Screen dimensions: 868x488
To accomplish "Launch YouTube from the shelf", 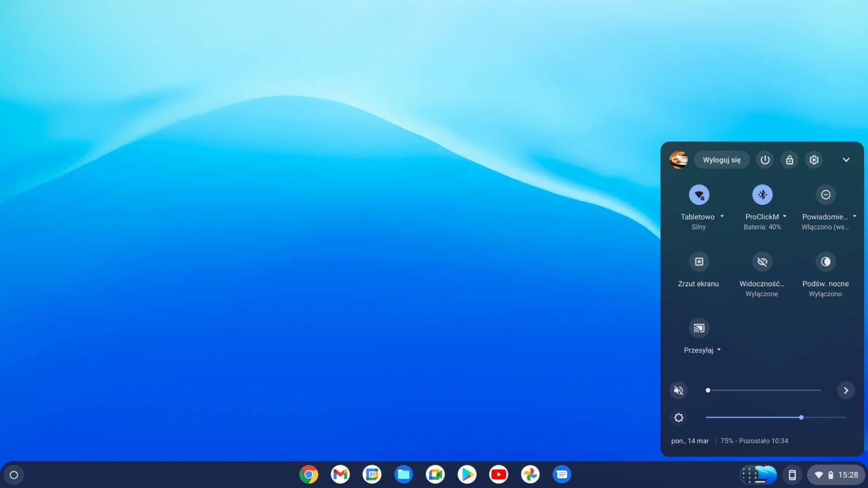I will pyautogui.click(x=499, y=475).
